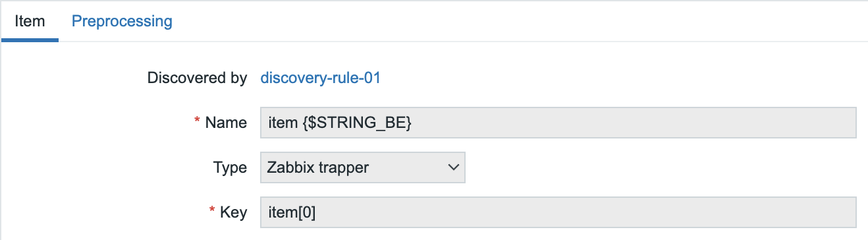Select the Item tab
This screenshot has height=240, width=868.
pos(30,21)
